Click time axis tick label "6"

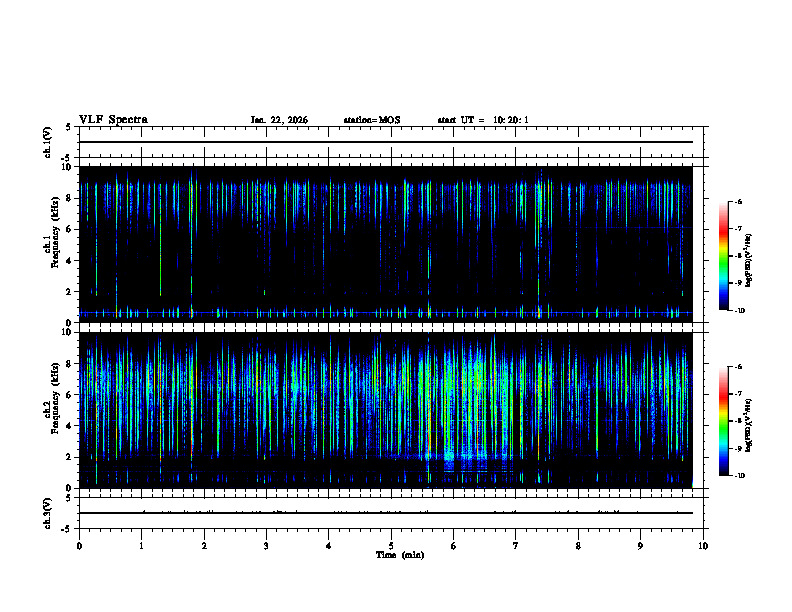tap(454, 546)
